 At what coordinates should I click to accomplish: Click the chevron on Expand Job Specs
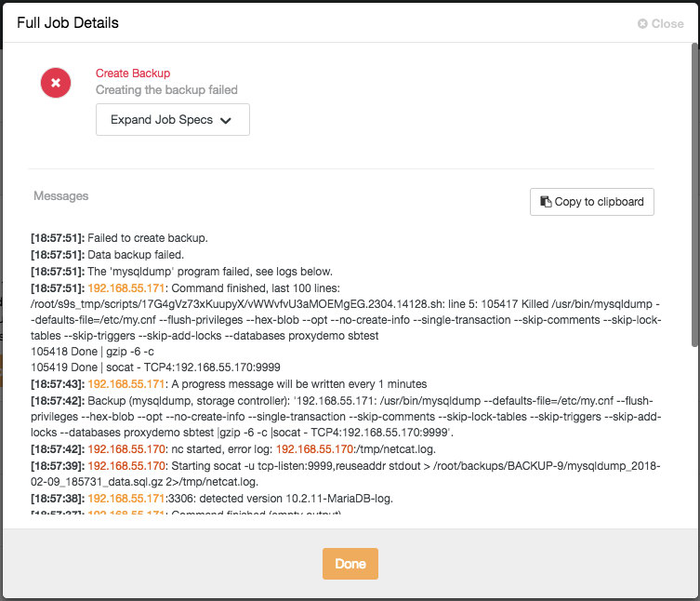pos(226,120)
